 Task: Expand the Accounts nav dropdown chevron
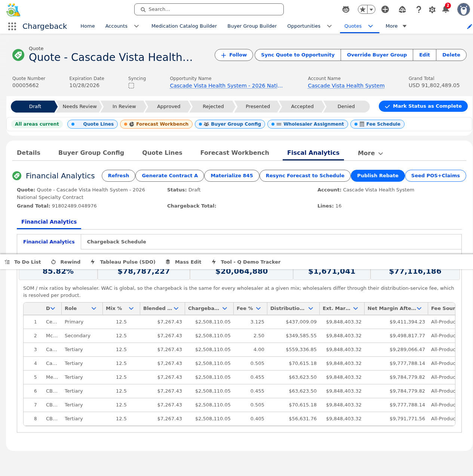(x=136, y=26)
